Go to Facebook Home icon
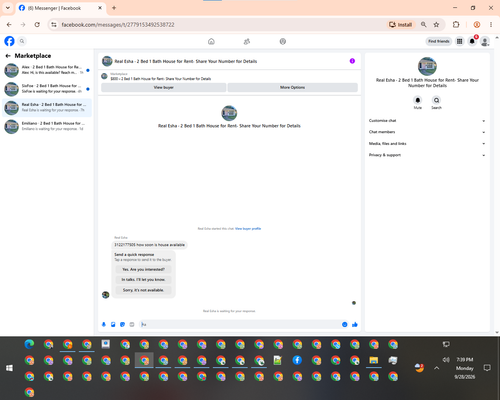This screenshot has height=400, width=500. [211, 41]
